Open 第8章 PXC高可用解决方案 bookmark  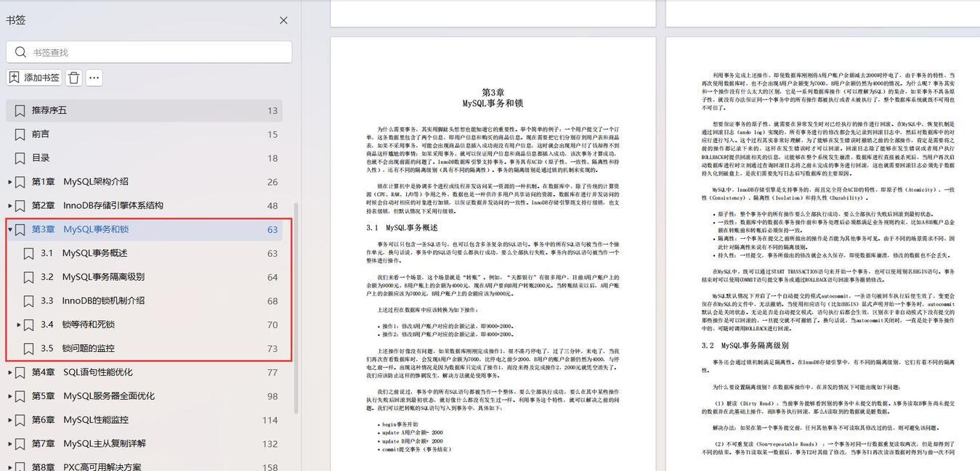coord(86,467)
